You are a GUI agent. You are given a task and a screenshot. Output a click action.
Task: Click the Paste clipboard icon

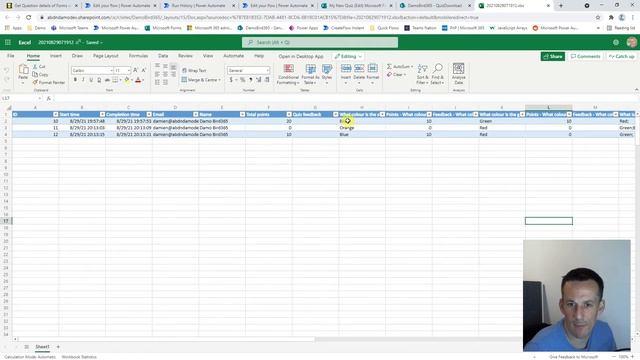click(x=23, y=70)
